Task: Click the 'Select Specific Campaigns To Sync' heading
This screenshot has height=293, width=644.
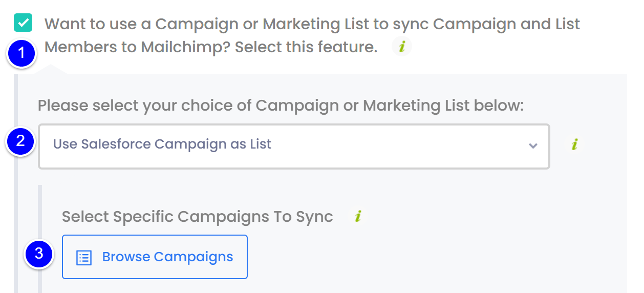Action: (198, 217)
